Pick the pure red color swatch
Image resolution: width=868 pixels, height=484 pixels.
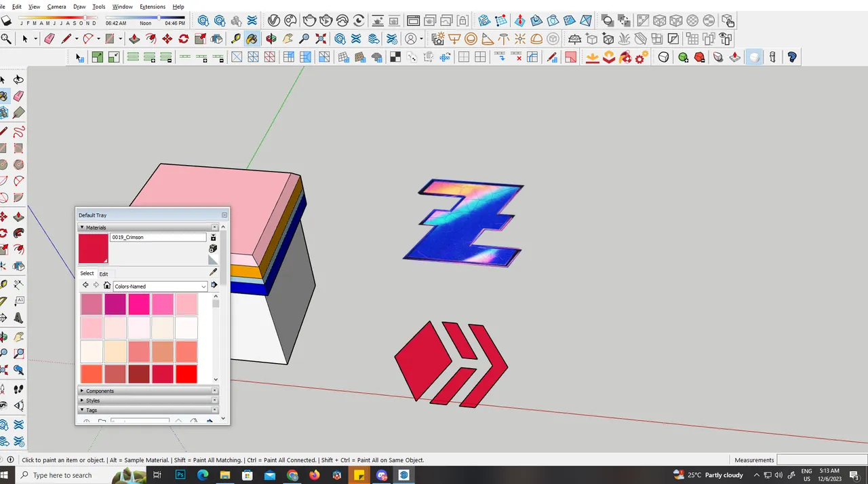pos(186,374)
